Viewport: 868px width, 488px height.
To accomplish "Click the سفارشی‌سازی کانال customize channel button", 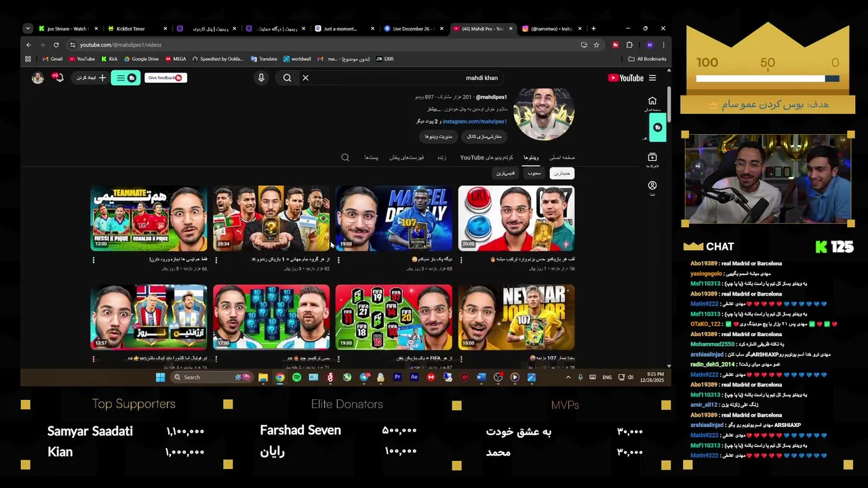I will 484,137.
